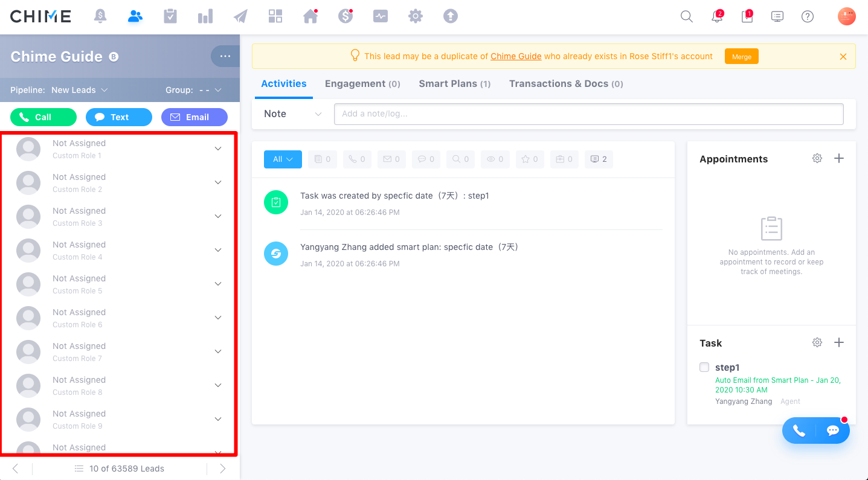The width and height of the screenshot is (868, 480).
Task: Go to previous lead arrow
Action: [x=16, y=469]
